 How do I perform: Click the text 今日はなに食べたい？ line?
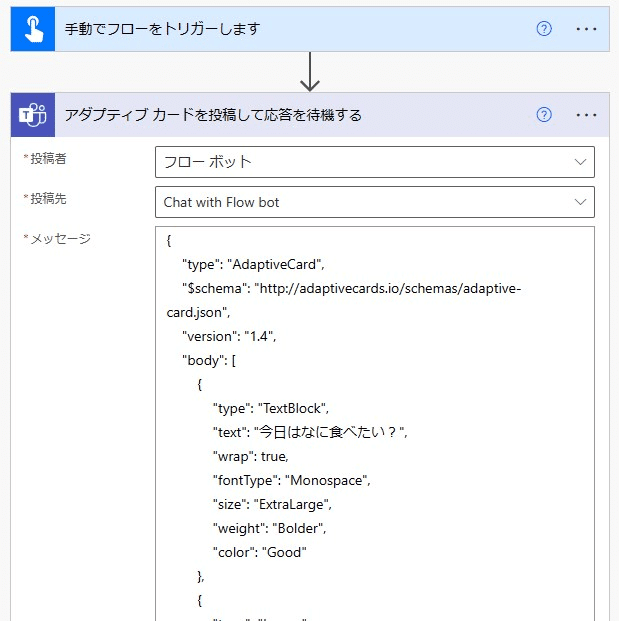310,432
